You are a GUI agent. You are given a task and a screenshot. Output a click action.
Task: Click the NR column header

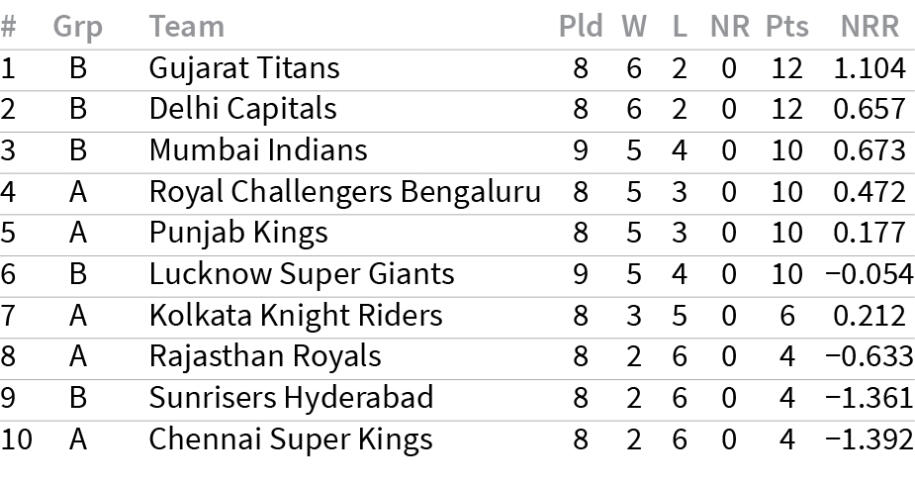point(729,26)
